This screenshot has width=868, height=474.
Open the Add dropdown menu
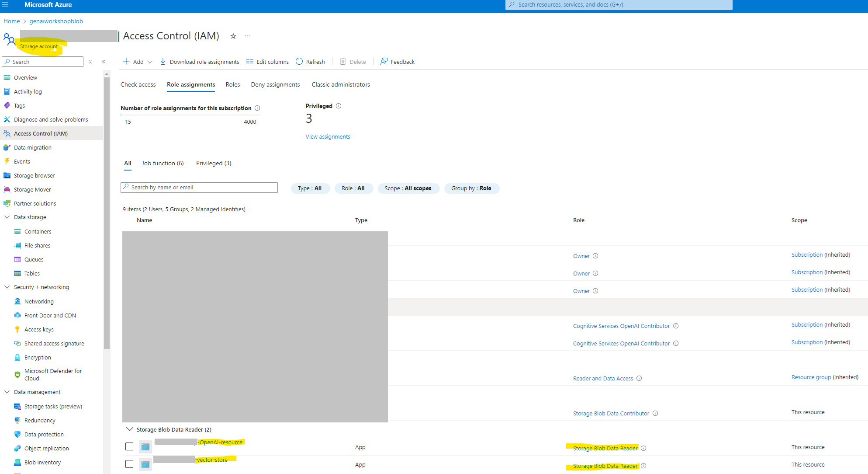click(x=138, y=62)
